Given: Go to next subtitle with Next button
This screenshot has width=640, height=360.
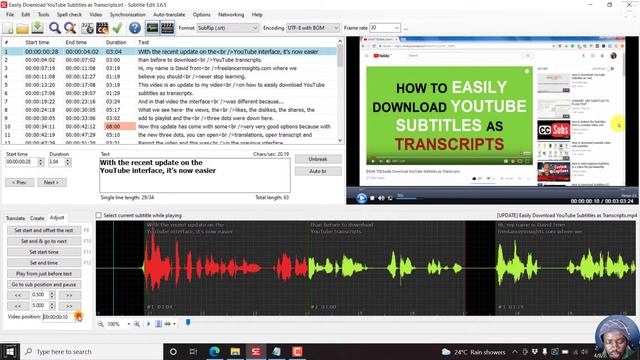Looking at the screenshot, I should [x=51, y=182].
